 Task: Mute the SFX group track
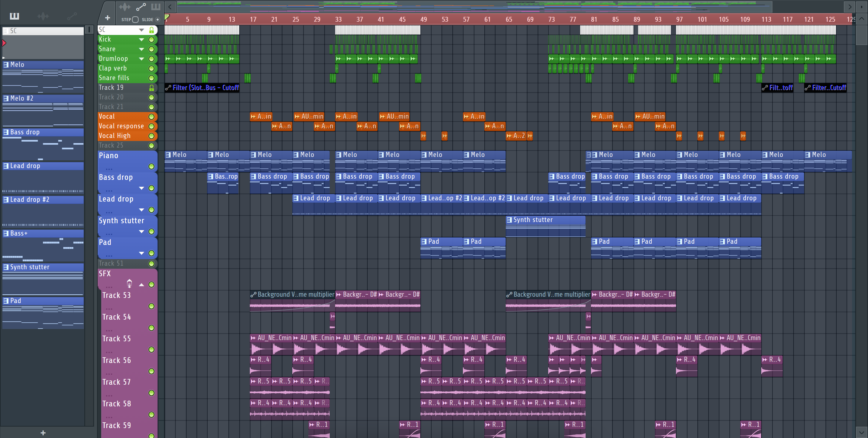(152, 285)
